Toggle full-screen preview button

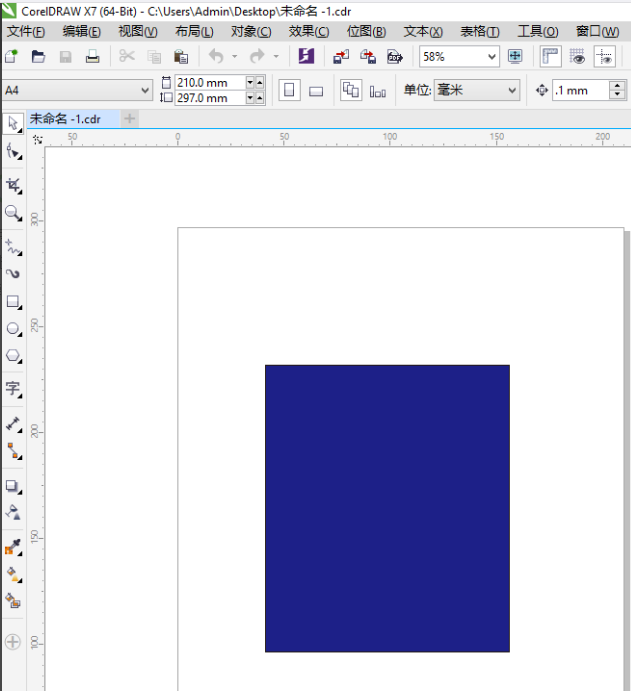pos(515,57)
